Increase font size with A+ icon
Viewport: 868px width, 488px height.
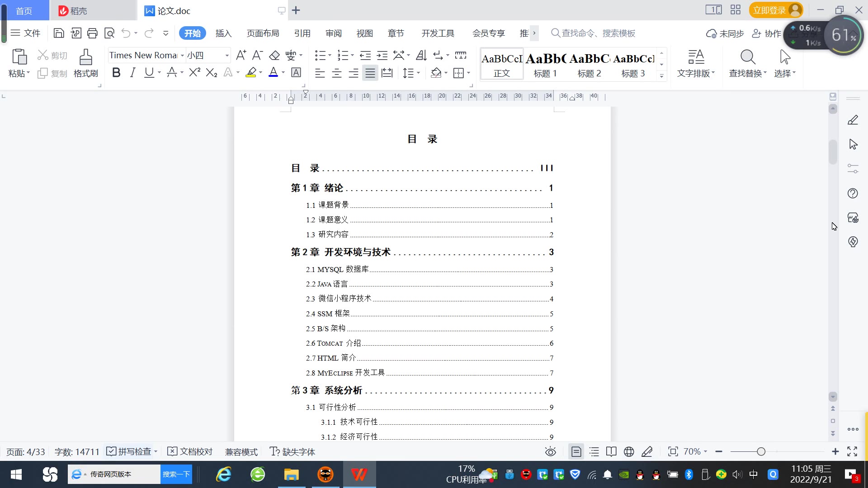tap(241, 55)
